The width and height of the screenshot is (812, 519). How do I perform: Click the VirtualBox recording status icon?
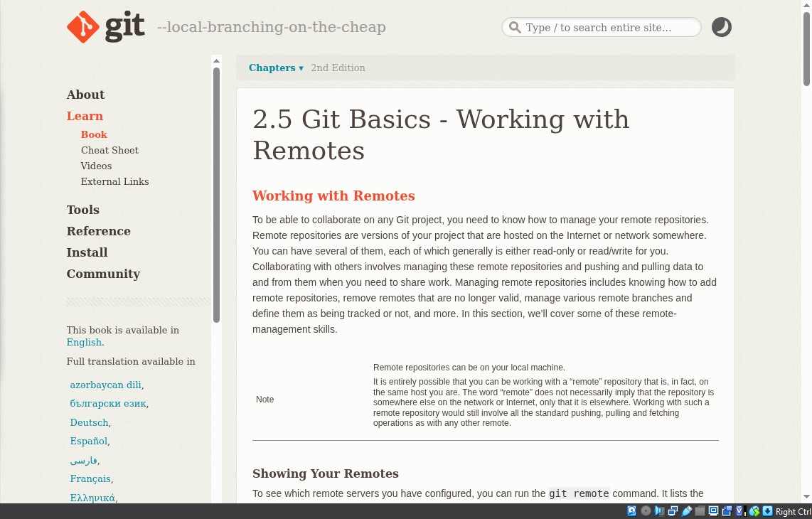727,510
